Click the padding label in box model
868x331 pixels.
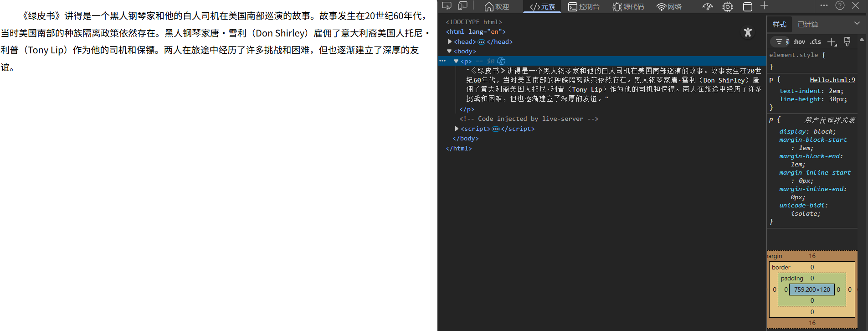tap(792, 278)
